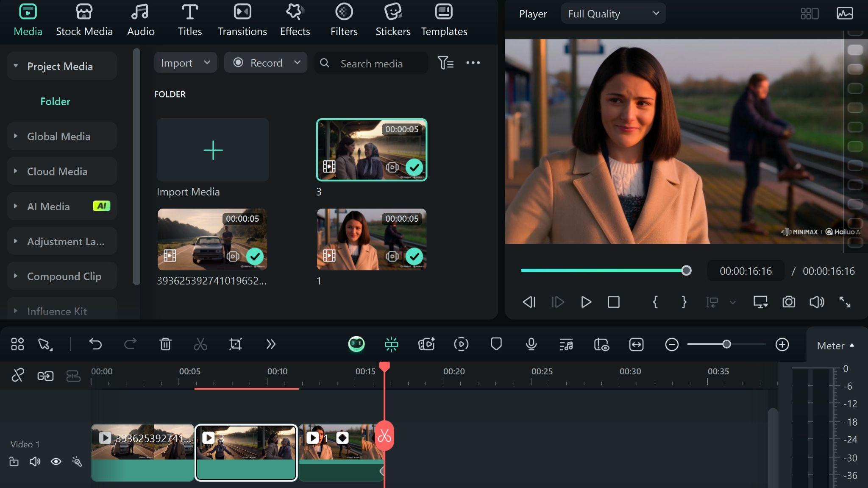Open the audio mixer
Screen dimensions: 868x488
pos(566,345)
